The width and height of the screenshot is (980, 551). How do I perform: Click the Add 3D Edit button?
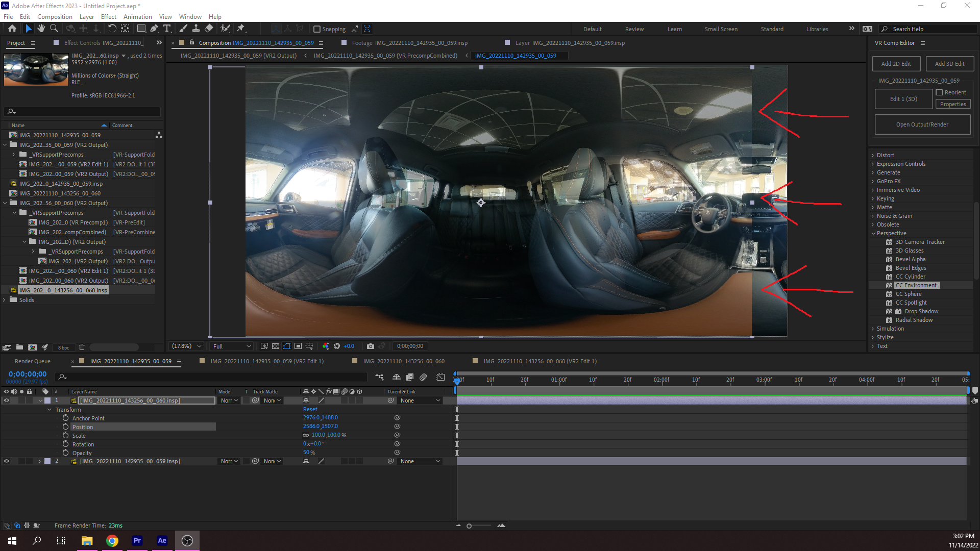coord(949,63)
